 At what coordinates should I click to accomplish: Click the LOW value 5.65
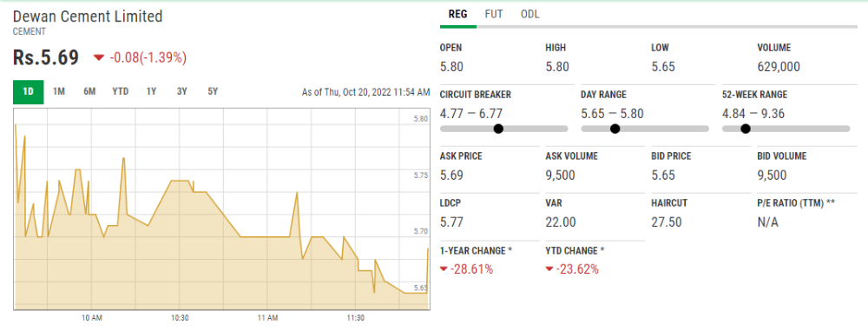click(663, 68)
